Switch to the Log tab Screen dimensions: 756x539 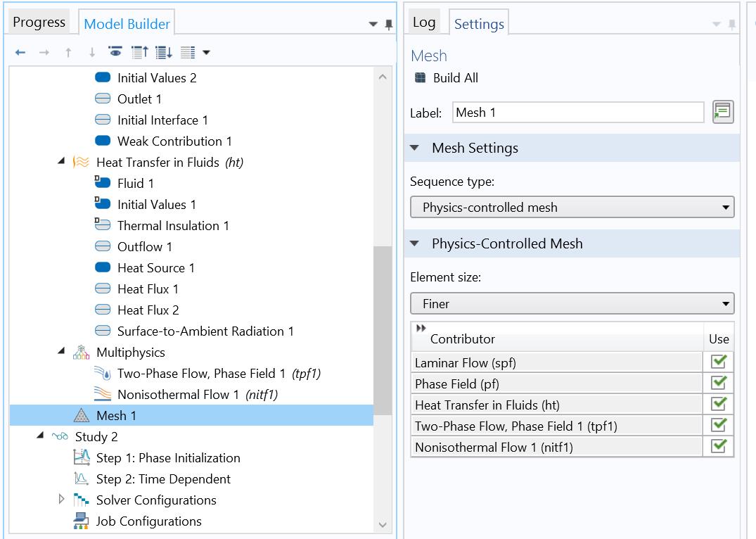click(424, 23)
